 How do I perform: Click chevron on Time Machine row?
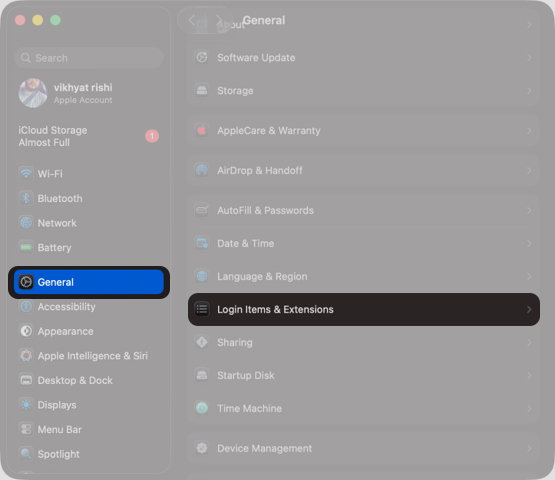(529, 408)
